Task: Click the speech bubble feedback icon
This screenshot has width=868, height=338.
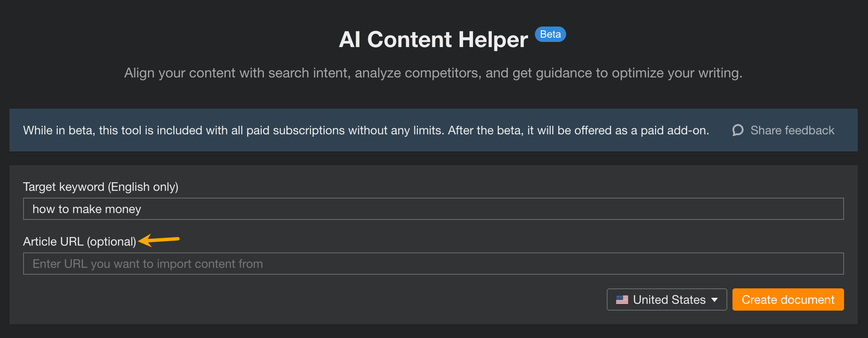Action: 738,130
